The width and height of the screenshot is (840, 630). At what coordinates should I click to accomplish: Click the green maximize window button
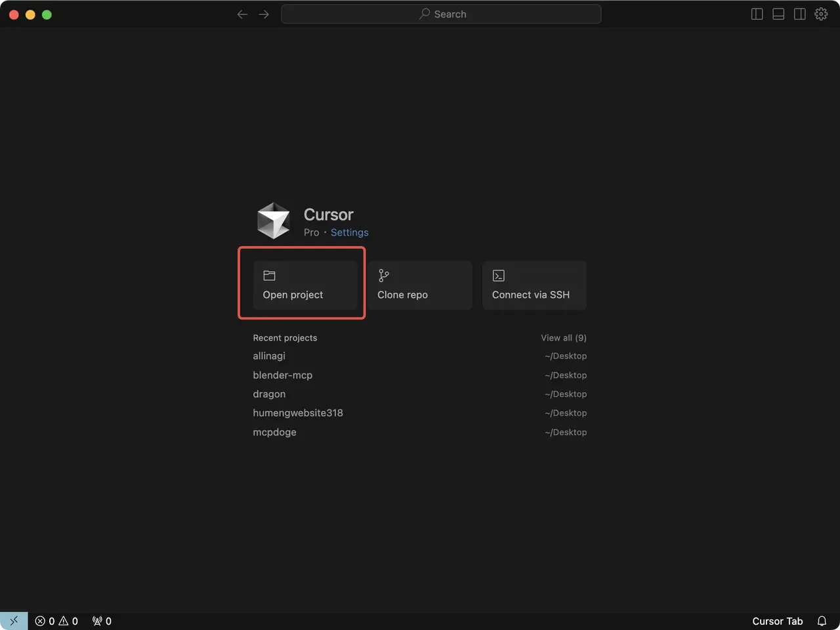click(x=47, y=14)
